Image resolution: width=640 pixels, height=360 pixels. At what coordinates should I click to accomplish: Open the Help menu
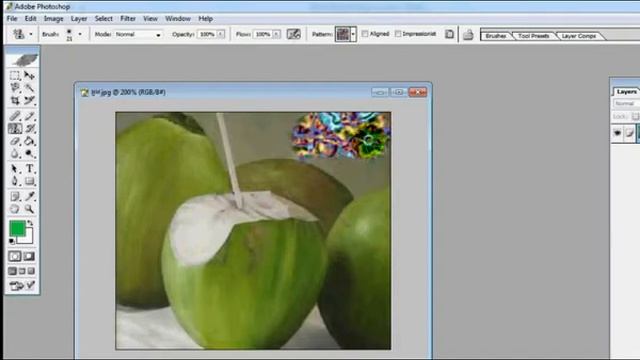click(205, 19)
